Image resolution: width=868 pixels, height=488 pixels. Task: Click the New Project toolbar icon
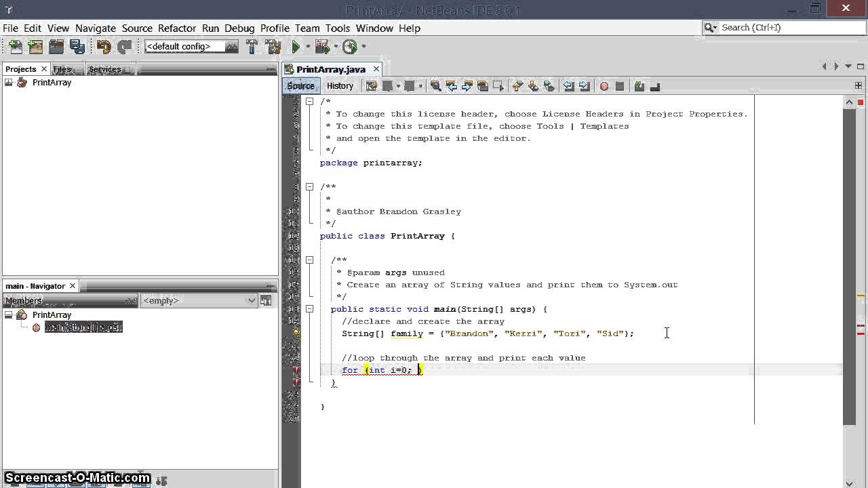tap(35, 47)
